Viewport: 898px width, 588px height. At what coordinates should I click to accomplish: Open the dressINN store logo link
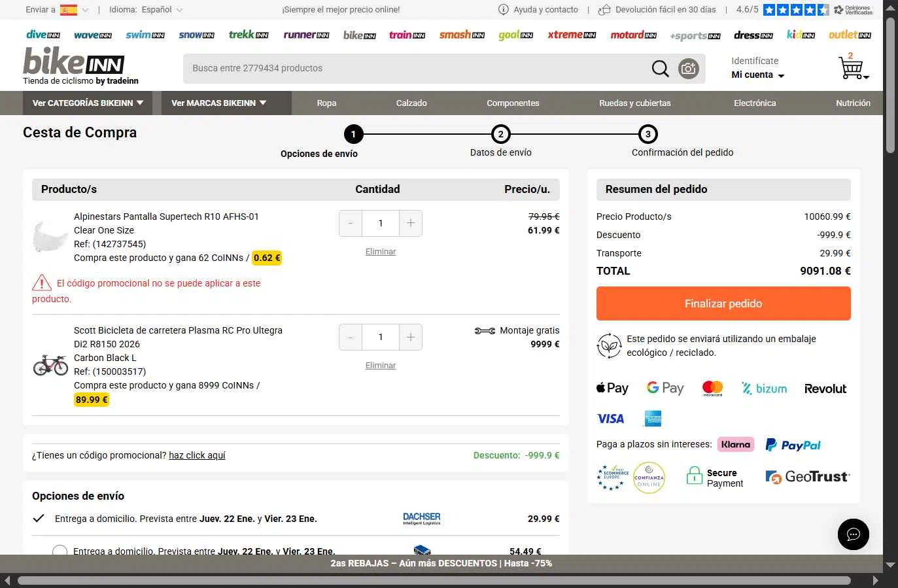pos(753,35)
